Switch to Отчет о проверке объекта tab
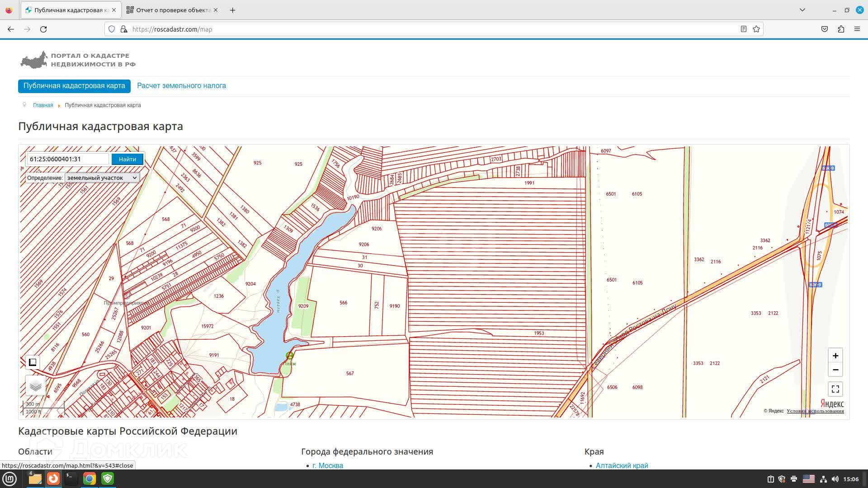The height and width of the screenshot is (488, 868). pyautogui.click(x=172, y=10)
